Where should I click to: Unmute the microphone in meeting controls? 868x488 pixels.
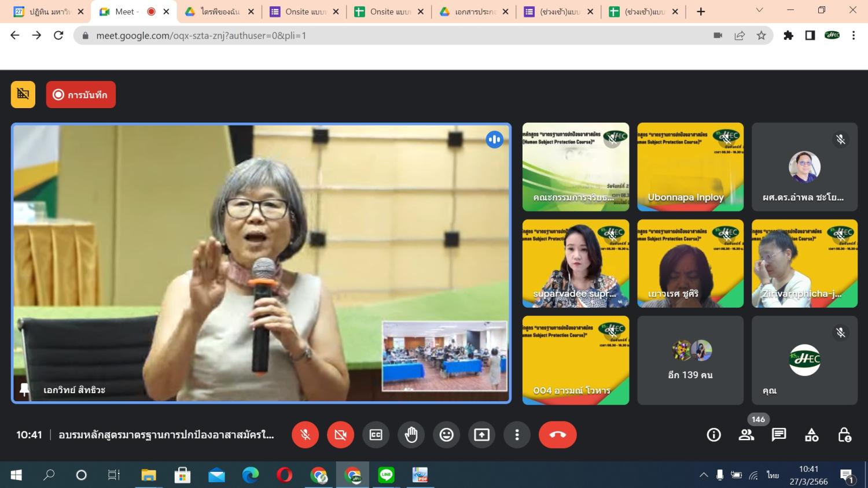(x=306, y=435)
